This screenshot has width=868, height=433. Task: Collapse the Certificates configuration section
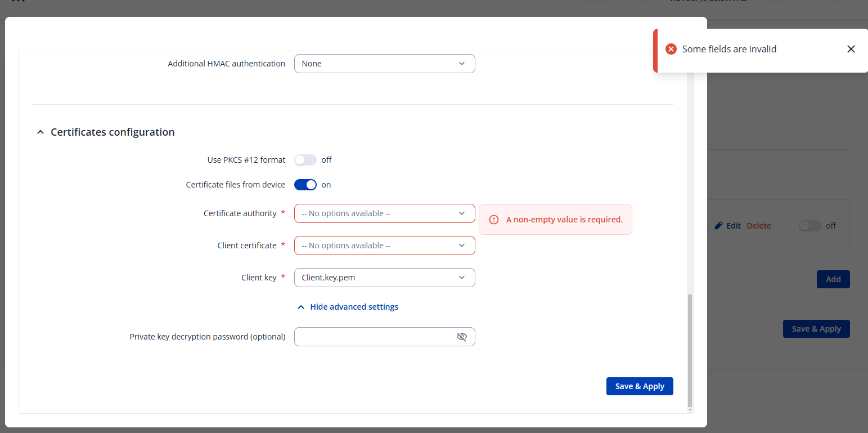point(40,132)
